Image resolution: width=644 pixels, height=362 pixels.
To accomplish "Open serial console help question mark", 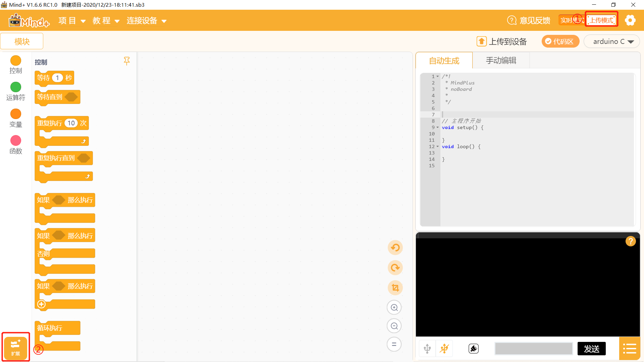I will 631,241.
